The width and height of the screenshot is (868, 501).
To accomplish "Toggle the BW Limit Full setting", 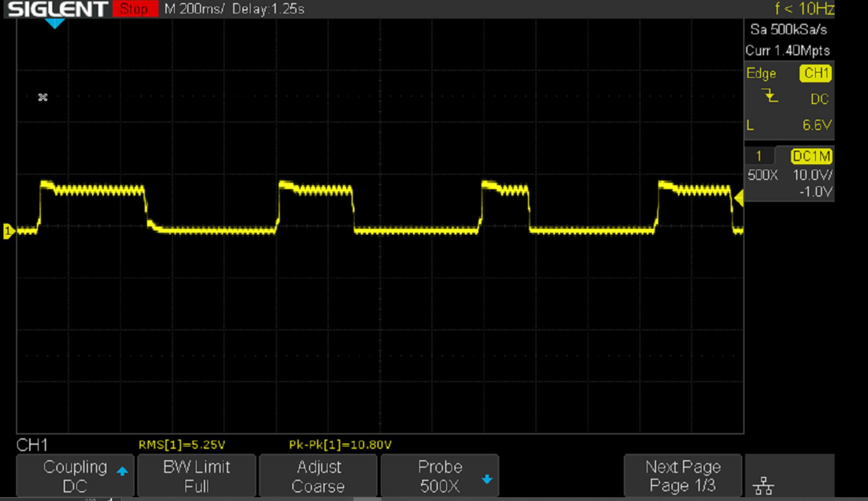I will point(197,476).
